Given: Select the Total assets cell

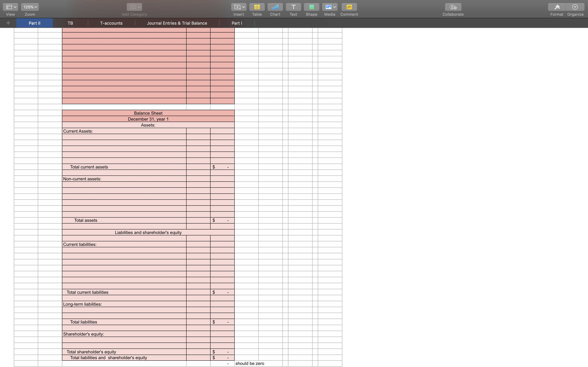Looking at the screenshot, I should coord(124,220).
